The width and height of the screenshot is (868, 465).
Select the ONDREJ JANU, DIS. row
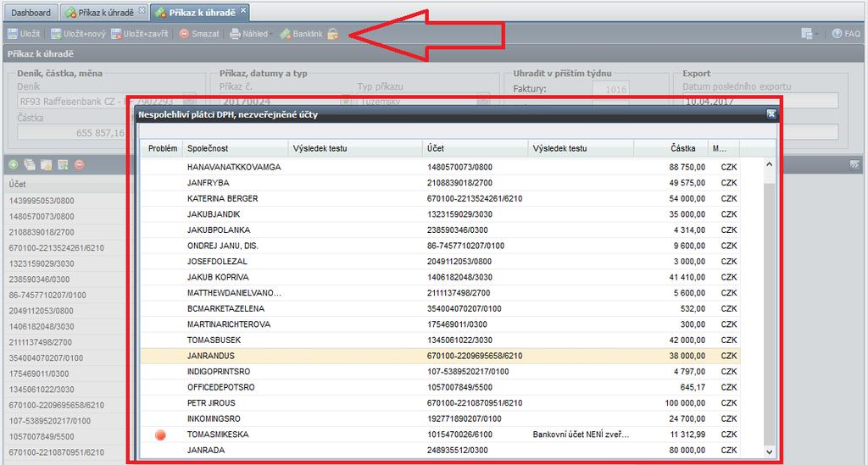[x=440, y=246]
